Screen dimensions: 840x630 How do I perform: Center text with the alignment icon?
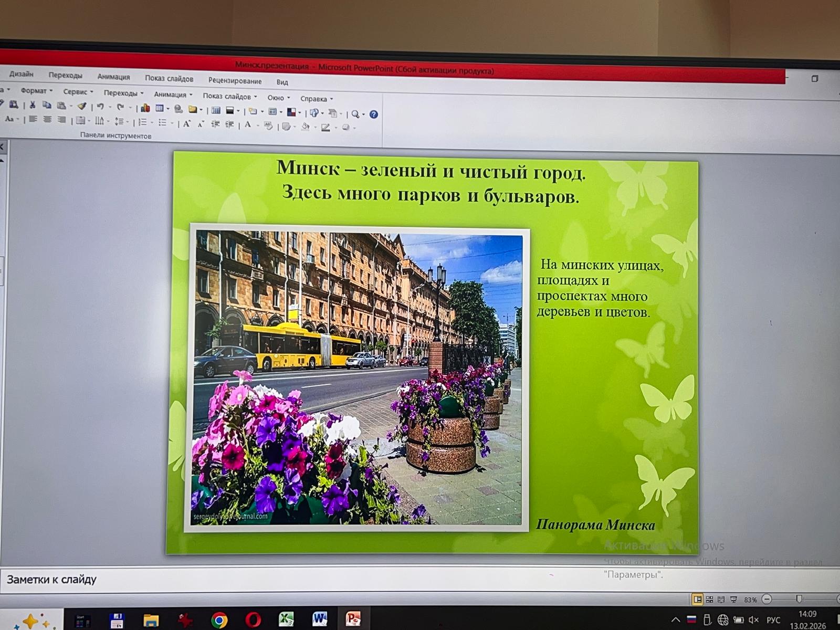point(47,120)
